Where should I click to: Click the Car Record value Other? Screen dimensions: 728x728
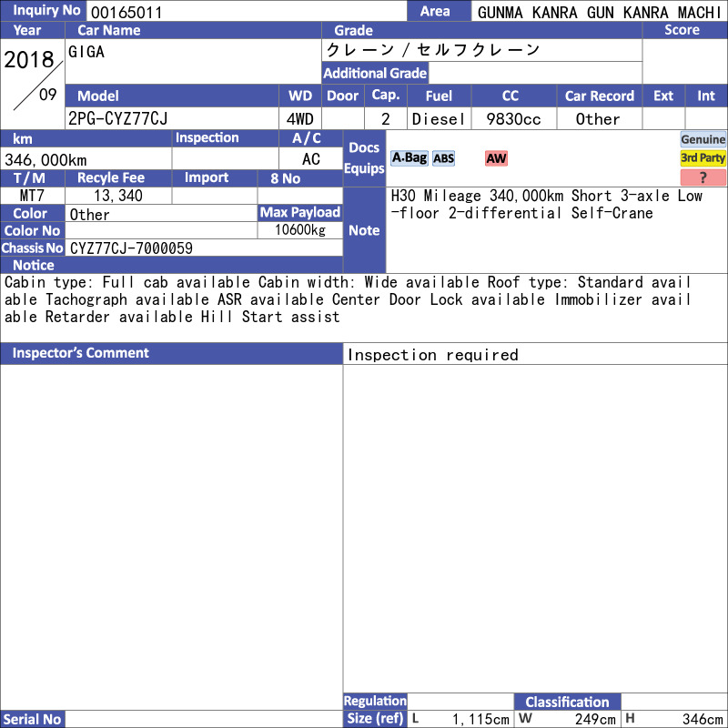[598, 119]
